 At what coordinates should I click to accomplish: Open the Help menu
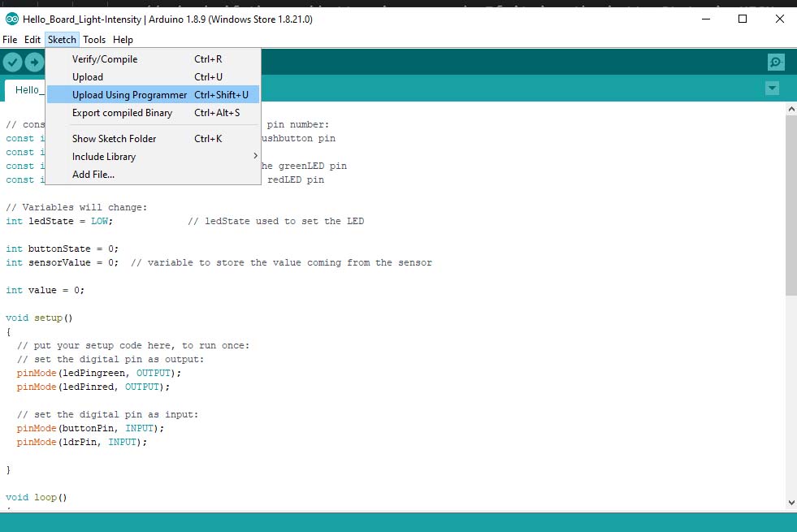tap(123, 40)
